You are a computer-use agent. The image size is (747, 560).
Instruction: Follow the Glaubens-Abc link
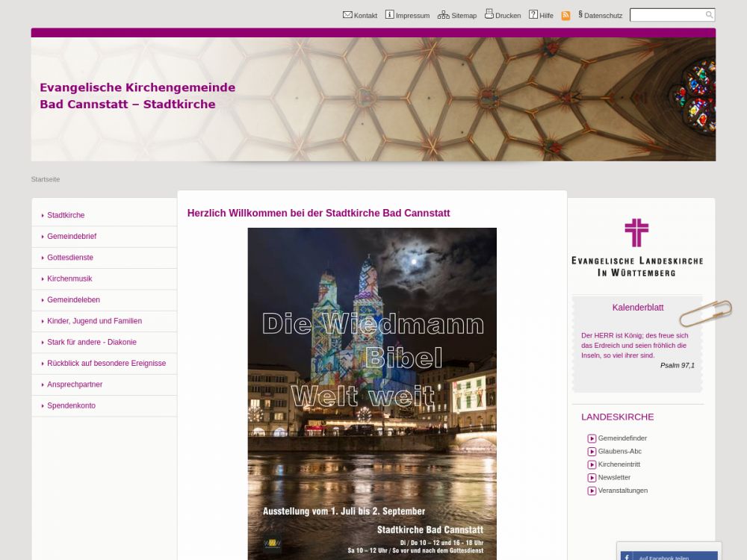tap(619, 451)
